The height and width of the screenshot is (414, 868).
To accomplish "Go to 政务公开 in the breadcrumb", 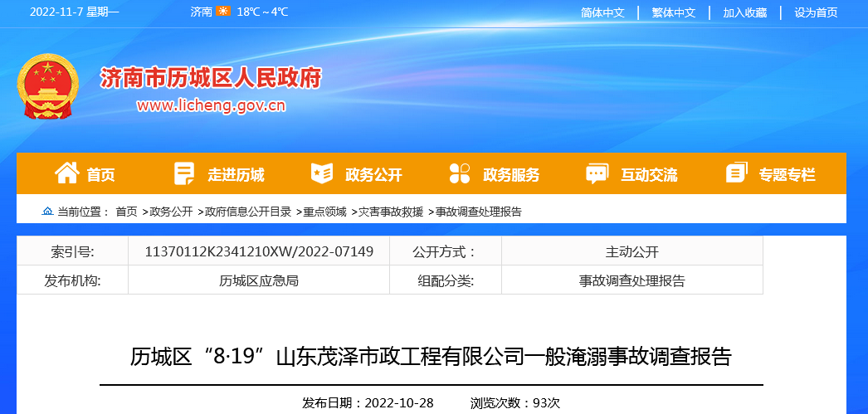I will 171,212.
